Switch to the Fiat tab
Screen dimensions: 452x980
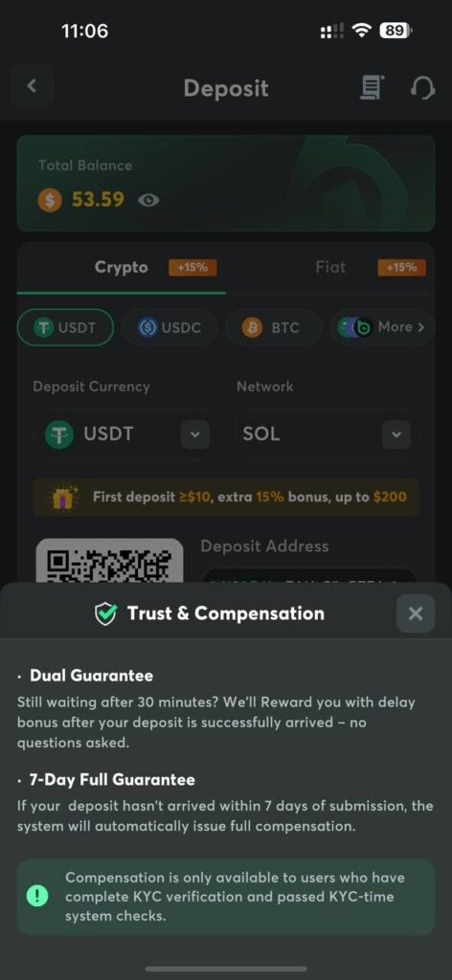coord(330,268)
